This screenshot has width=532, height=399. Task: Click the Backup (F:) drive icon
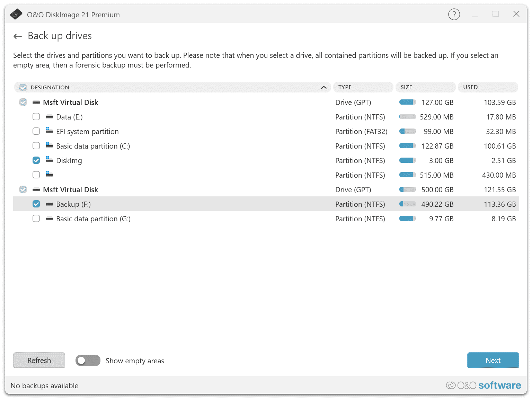click(x=50, y=204)
